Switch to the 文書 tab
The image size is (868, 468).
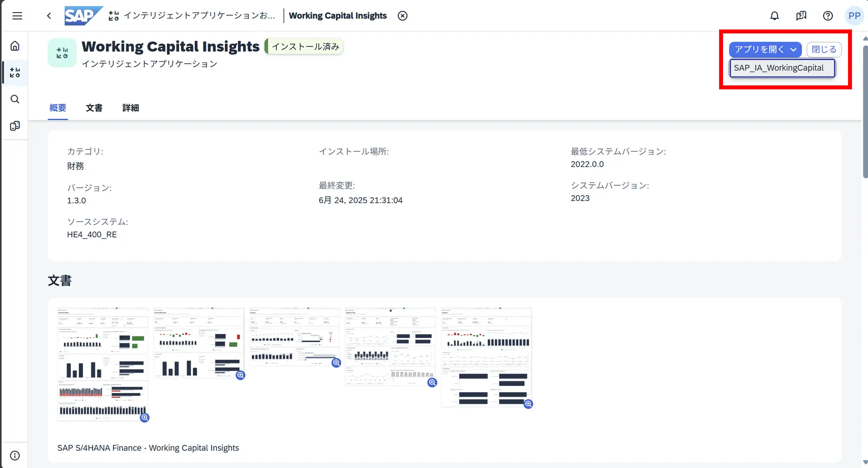click(x=94, y=108)
